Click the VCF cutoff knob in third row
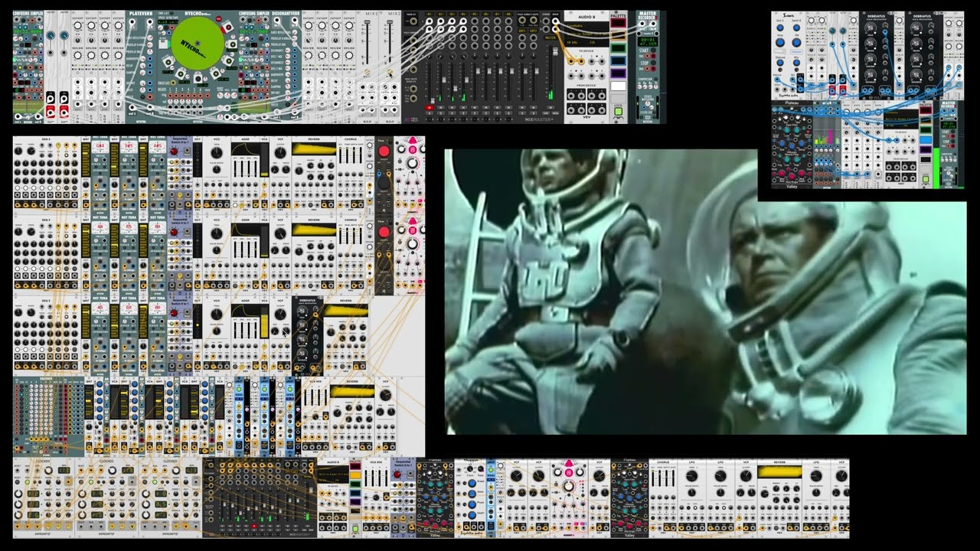 click(x=280, y=315)
